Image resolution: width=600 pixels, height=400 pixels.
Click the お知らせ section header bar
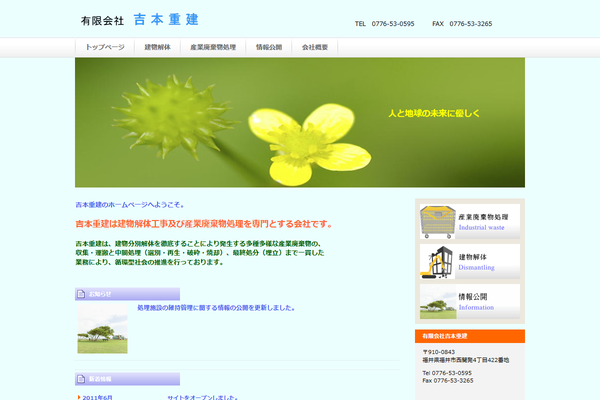(x=127, y=294)
